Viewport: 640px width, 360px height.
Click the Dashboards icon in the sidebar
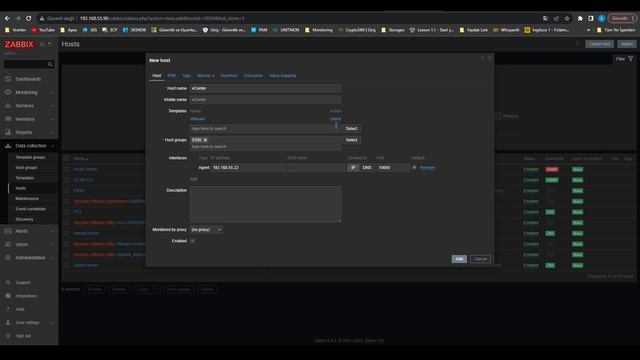click(x=8, y=79)
